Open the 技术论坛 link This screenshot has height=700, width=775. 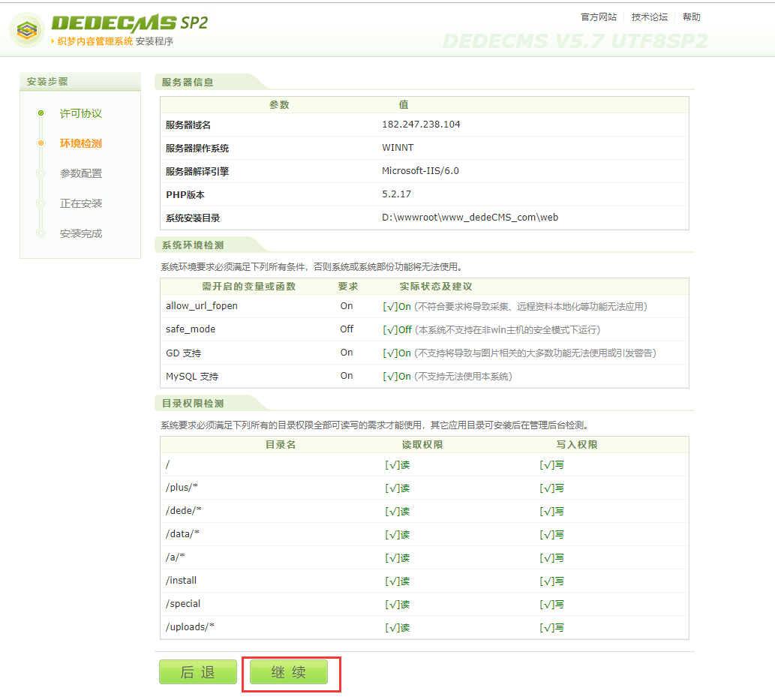(650, 17)
